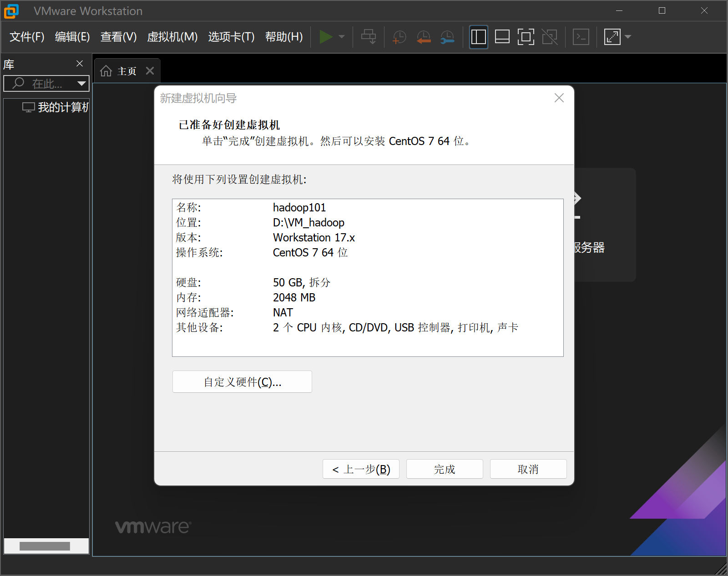728x576 pixels.
Task: Revert to snapshot using the clock-arrow icon
Action: coord(424,37)
